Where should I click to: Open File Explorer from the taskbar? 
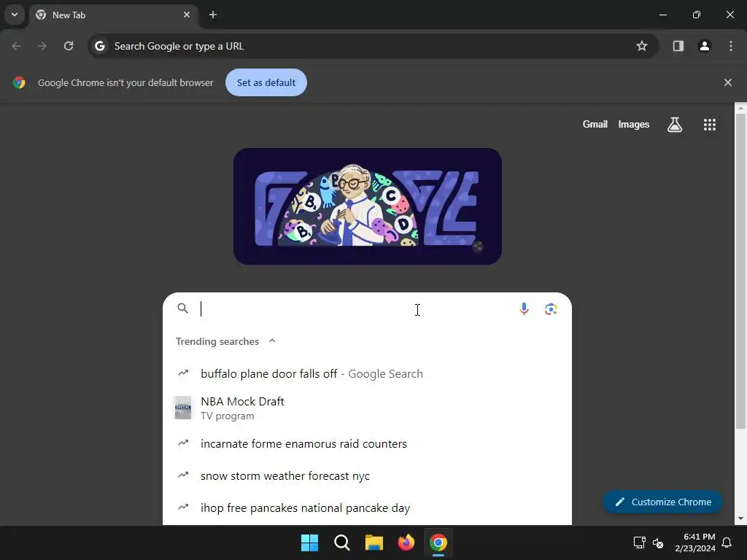[374, 542]
